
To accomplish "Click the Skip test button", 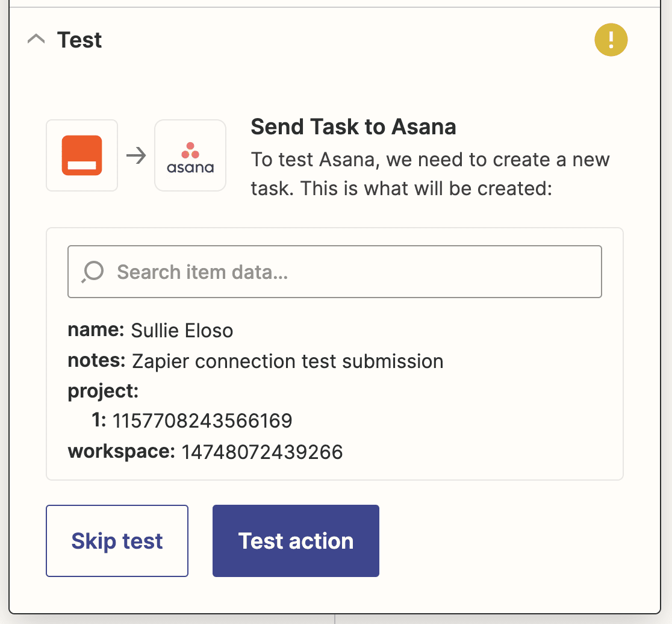I will coord(117,541).
